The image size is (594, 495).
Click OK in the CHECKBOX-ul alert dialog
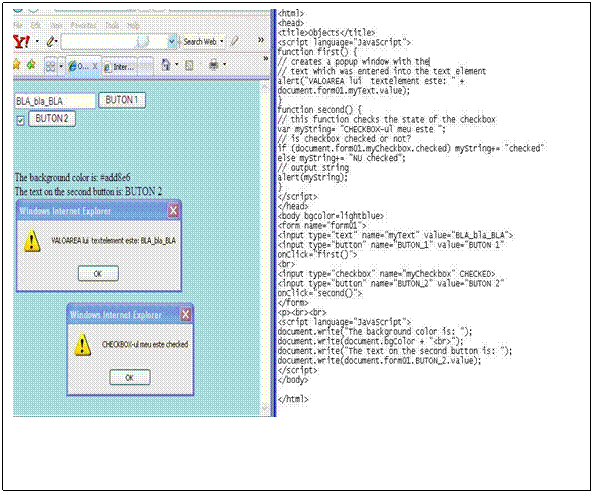click(x=130, y=377)
